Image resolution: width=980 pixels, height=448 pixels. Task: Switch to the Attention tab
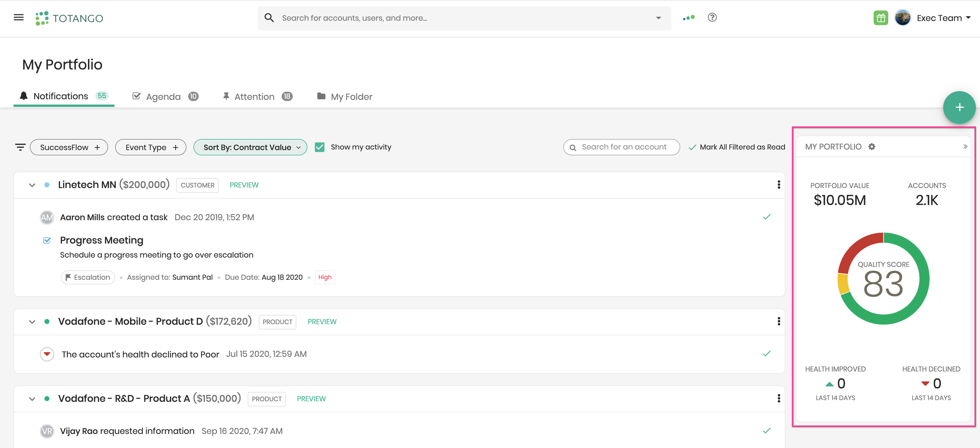(x=257, y=97)
